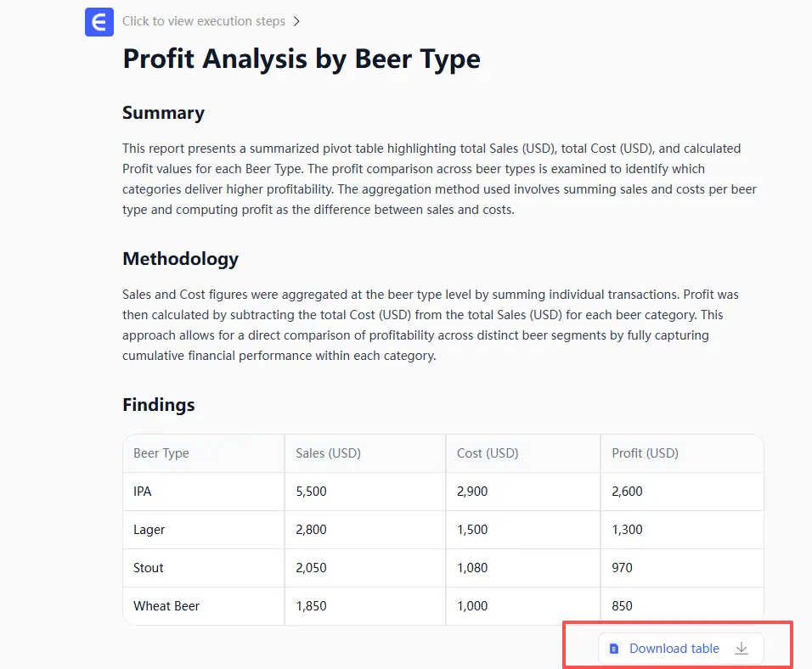
Task: Click the Findings section heading
Action: click(159, 405)
